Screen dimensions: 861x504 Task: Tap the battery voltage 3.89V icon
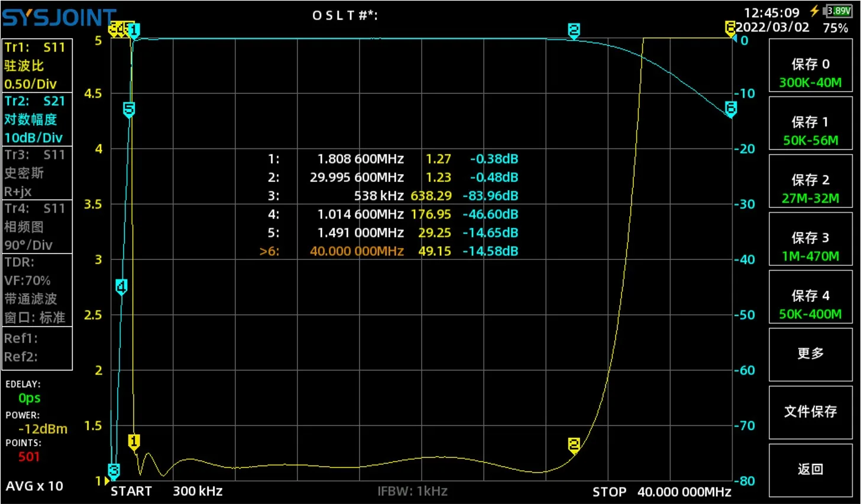pyautogui.click(x=837, y=11)
